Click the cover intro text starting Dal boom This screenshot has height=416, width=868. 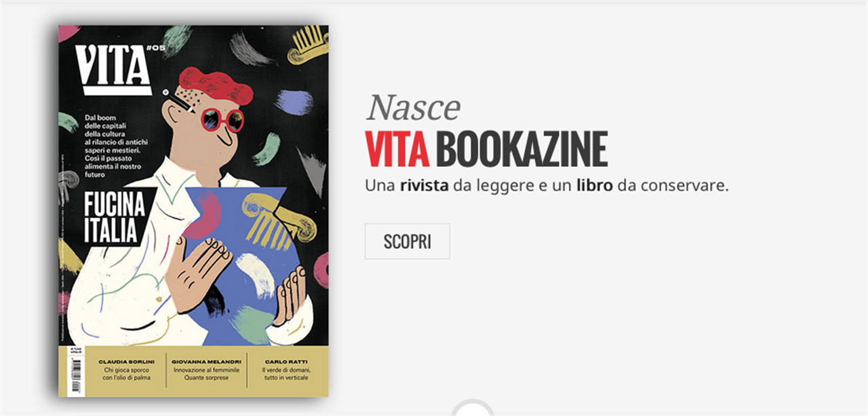click(x=113, y=146)
